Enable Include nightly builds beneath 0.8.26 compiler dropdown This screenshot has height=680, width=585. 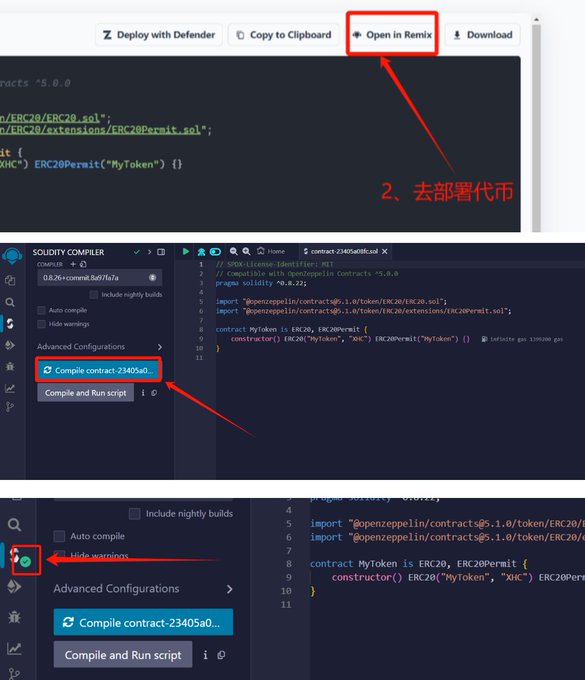[x=93, y=295]
